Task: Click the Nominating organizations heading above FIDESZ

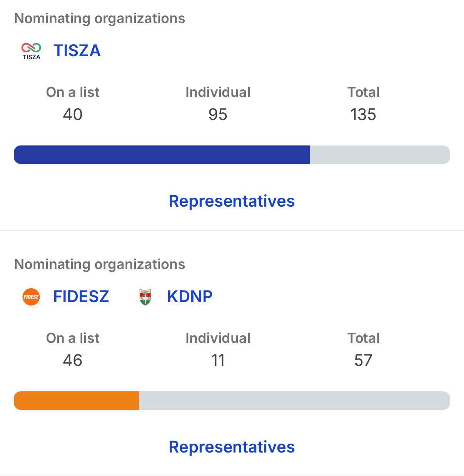Action: pos(99,264)
